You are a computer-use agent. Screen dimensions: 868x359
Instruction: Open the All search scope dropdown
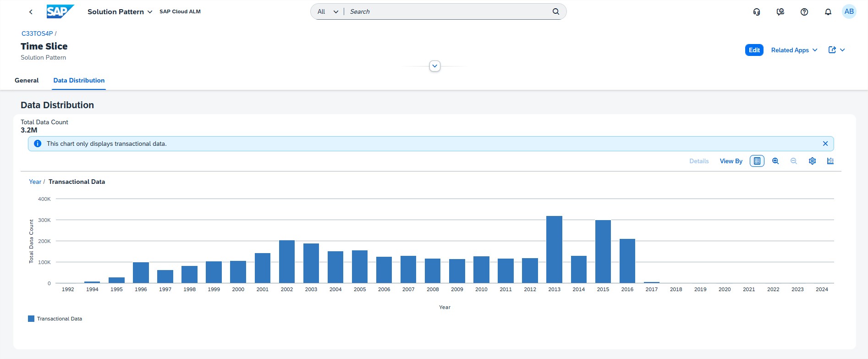tap(328, 11)
